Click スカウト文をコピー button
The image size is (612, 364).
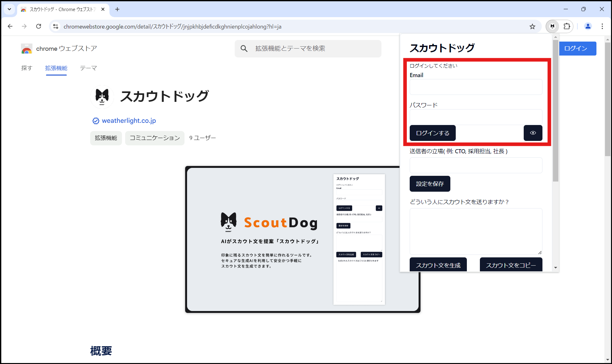click(511, 265)
